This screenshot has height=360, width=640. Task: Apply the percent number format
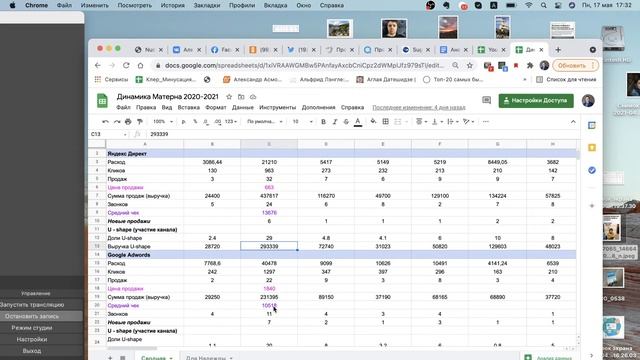(x=195, y=122)
